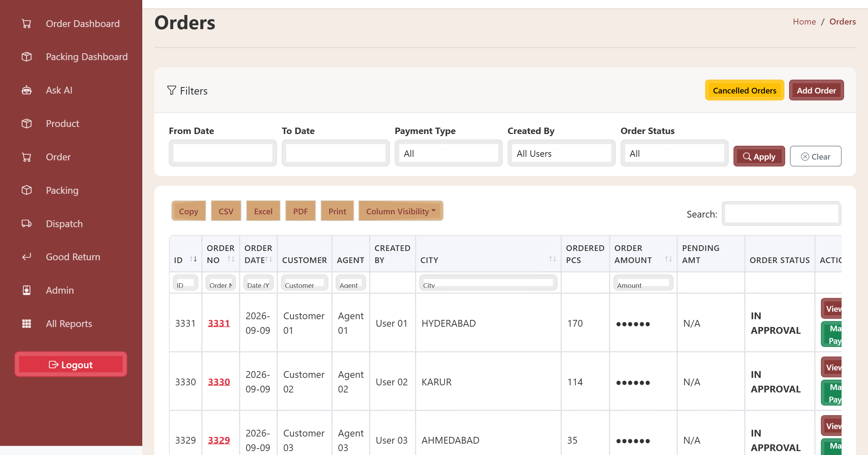Screen dimensions: 868x455
Task: Click the All Reports grid icon
Action: pos(27,324)
